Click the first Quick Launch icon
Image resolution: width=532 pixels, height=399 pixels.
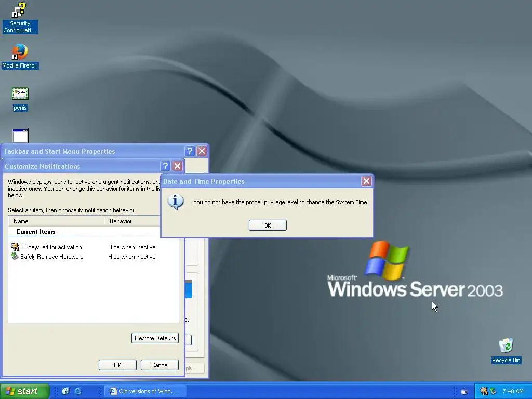click(65, 391)
